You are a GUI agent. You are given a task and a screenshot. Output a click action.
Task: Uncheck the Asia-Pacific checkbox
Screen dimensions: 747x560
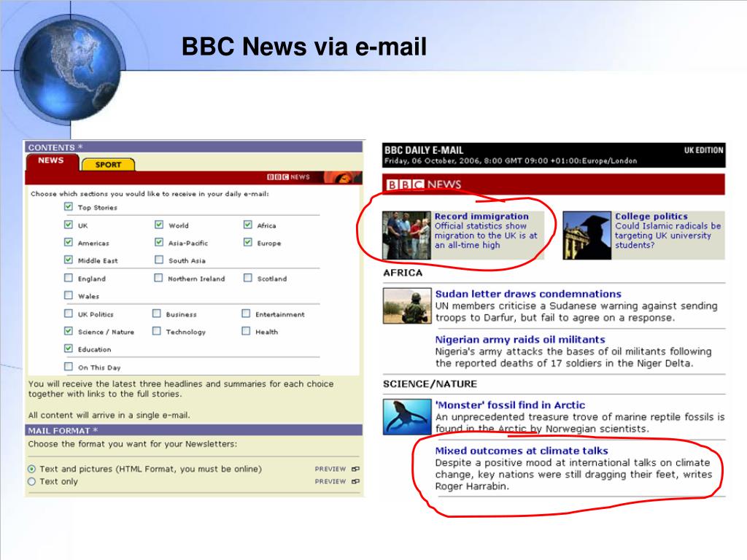point(159,242)
